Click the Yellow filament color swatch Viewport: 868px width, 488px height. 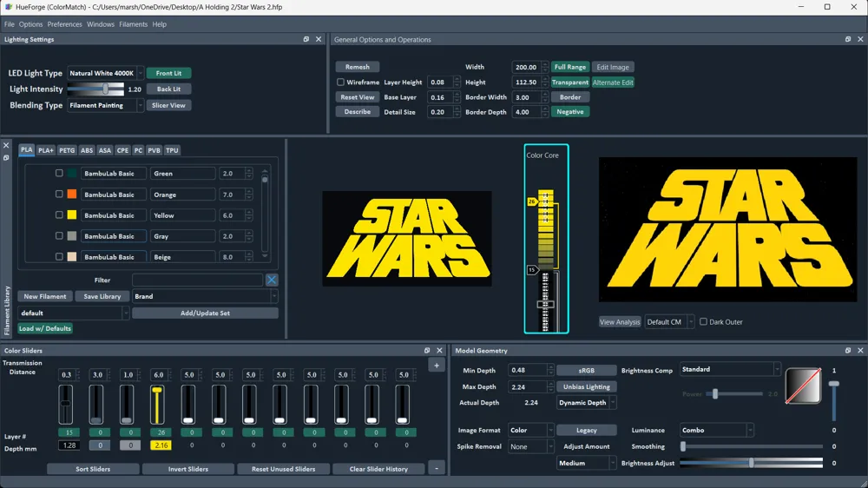(x=72, y=215)
